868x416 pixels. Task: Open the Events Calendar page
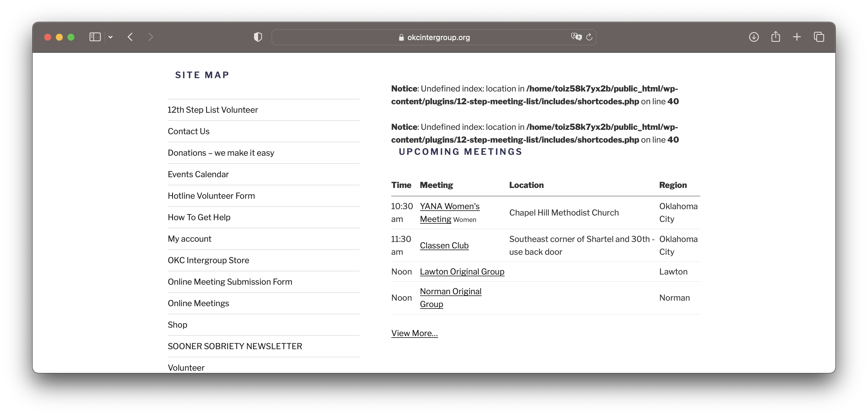point(198,174)
